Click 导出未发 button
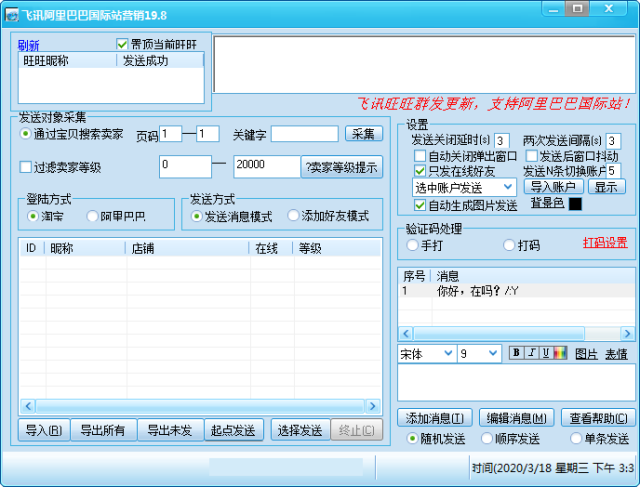The height and width of the screenshot is (487, 640). click(x=170, y=430)
